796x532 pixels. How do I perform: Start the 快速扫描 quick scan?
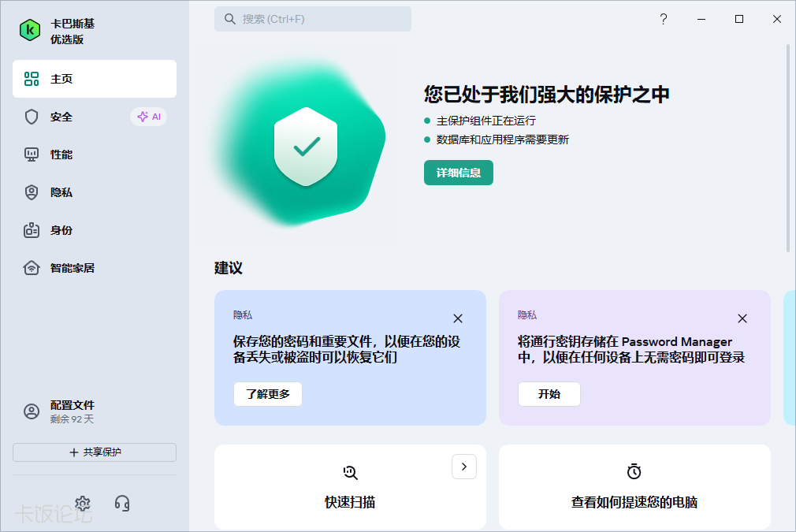tap(350, 487)
